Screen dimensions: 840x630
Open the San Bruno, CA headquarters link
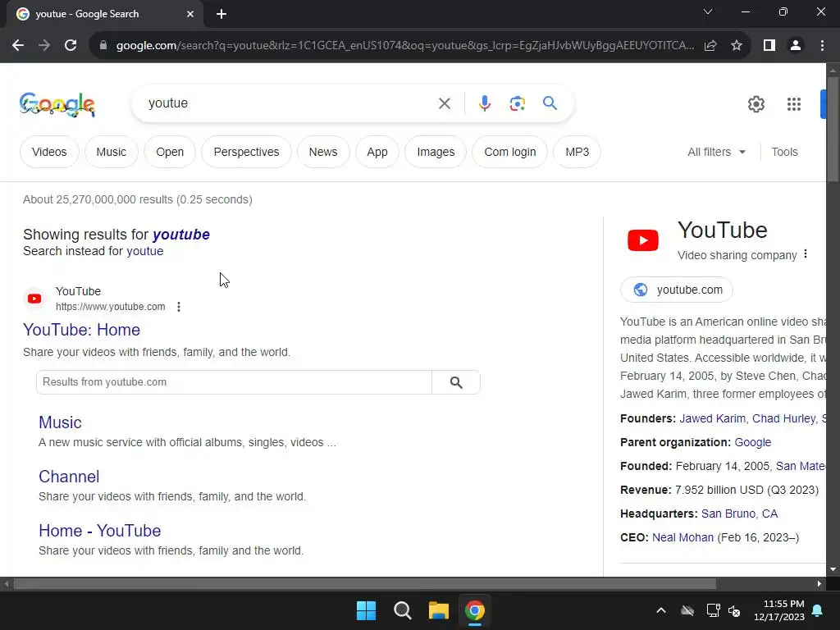[739, 514]
